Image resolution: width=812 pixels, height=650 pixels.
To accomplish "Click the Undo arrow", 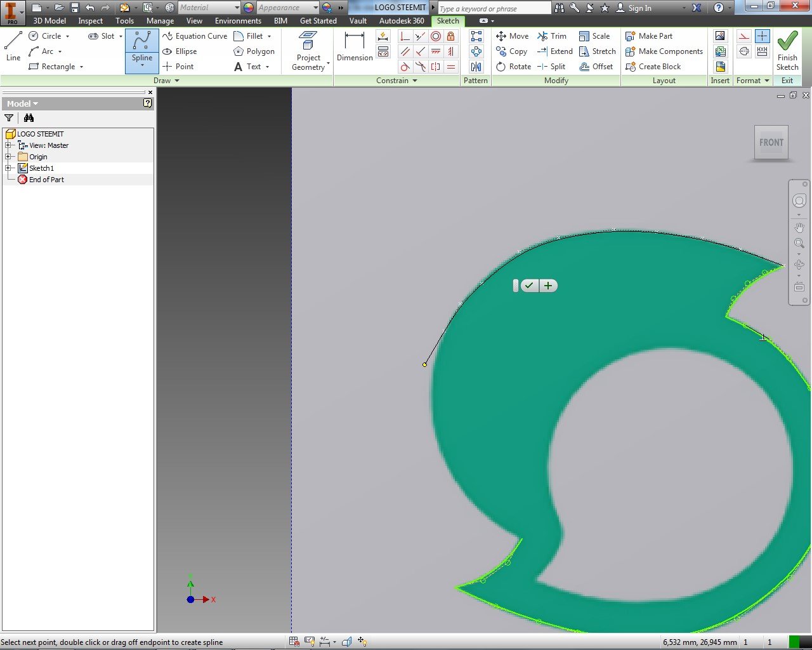I will click(x=89, y=8).
